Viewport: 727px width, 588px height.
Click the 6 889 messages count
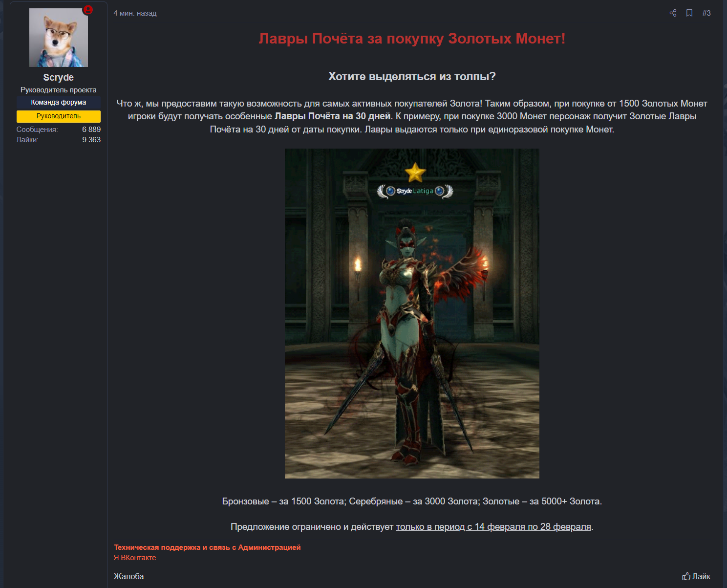pos(91,130)
